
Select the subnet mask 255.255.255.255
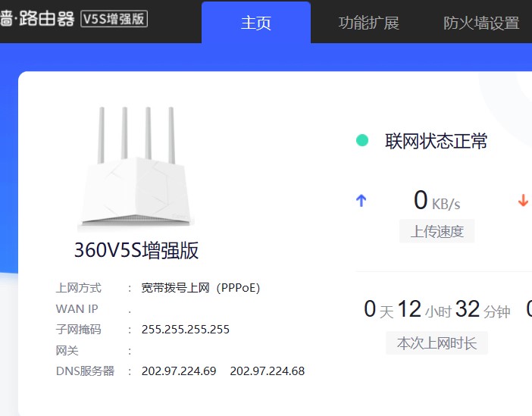[185, 330]
